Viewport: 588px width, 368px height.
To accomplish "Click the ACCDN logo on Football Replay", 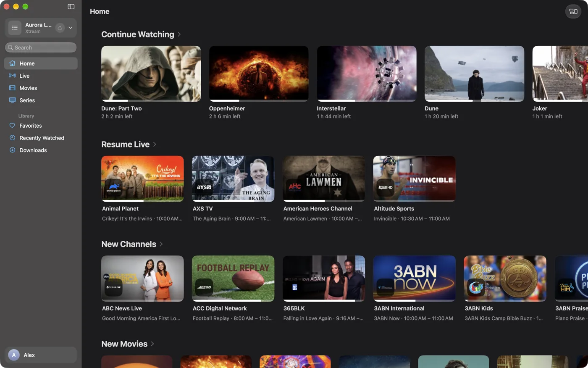I will click(204, 287).
